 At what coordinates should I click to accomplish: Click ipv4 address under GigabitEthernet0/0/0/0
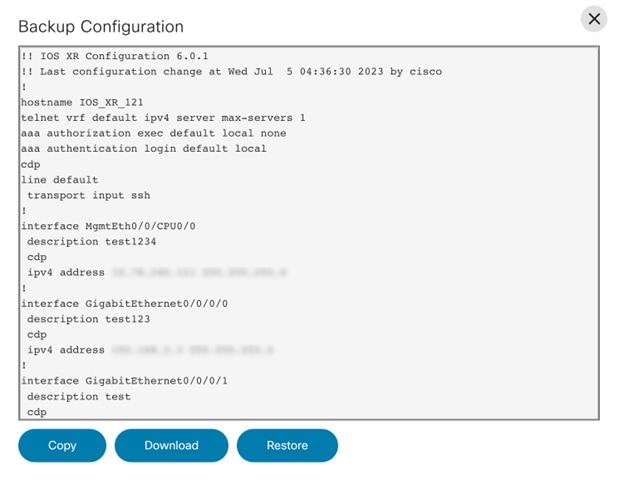pyautogui.click(x=65, y=350)
